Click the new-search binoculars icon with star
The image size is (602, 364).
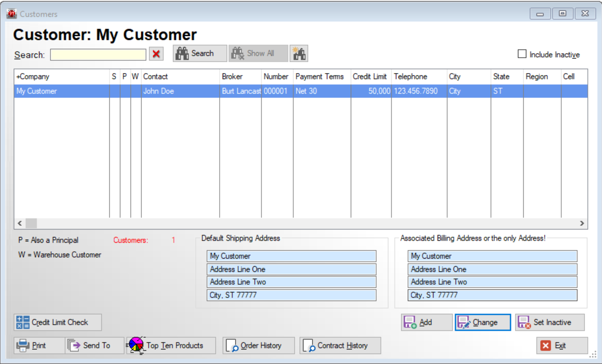point(299,53)
